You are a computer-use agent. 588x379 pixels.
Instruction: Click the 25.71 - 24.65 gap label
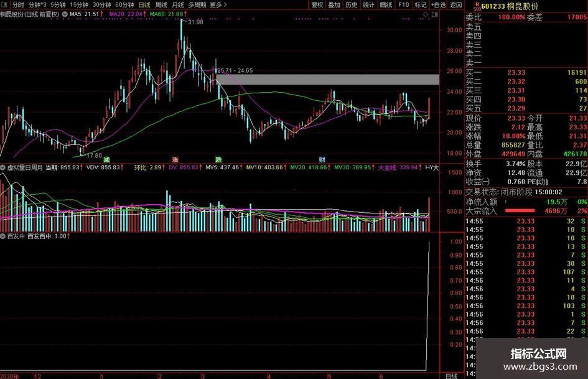pos(235,70)
